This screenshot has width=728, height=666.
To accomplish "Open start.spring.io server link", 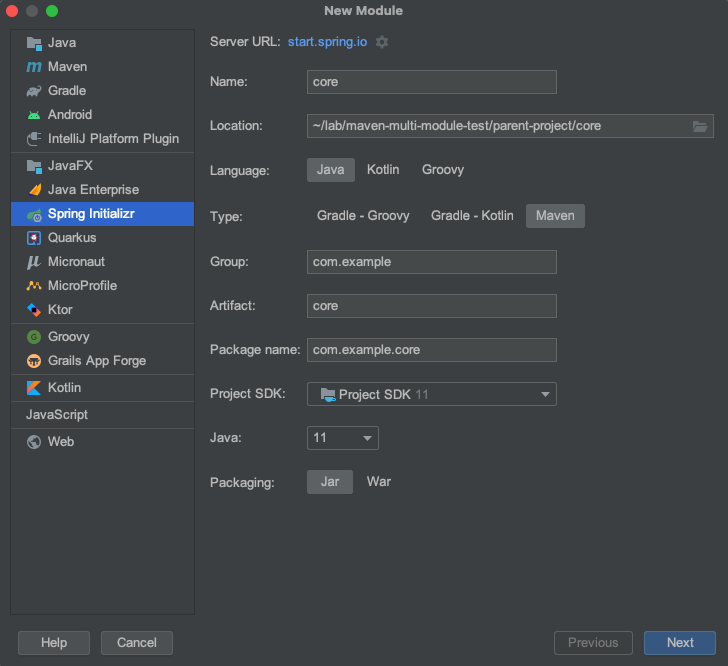I will (x=327, y=42).
